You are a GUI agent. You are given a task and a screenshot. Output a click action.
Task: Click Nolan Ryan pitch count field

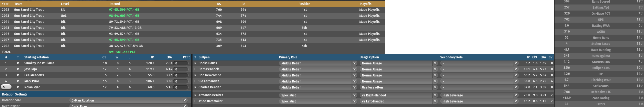coord(180,87)
